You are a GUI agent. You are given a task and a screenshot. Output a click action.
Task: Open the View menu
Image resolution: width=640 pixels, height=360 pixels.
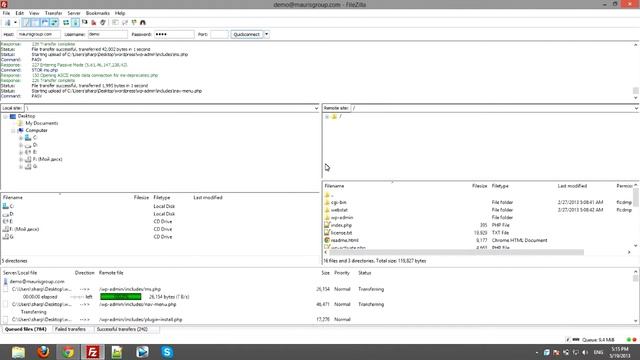tap(34, 13)
